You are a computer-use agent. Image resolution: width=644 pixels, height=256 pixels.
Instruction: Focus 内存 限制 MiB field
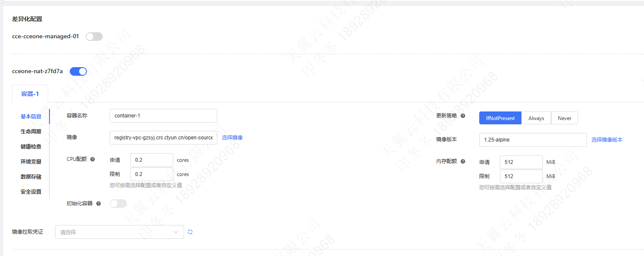tap(521, 176)
